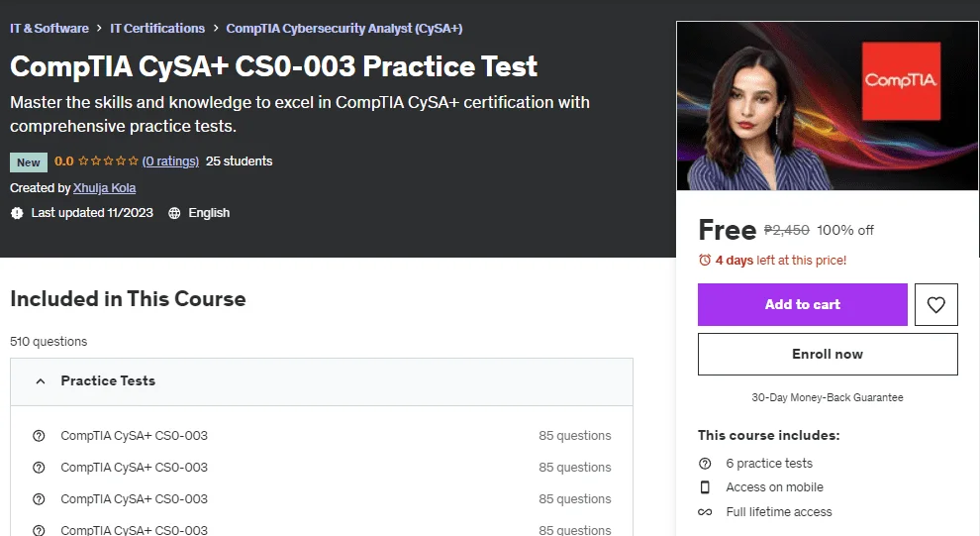Open IT & Software breadcrumb

pyautogui.click(x=49, y=28)
